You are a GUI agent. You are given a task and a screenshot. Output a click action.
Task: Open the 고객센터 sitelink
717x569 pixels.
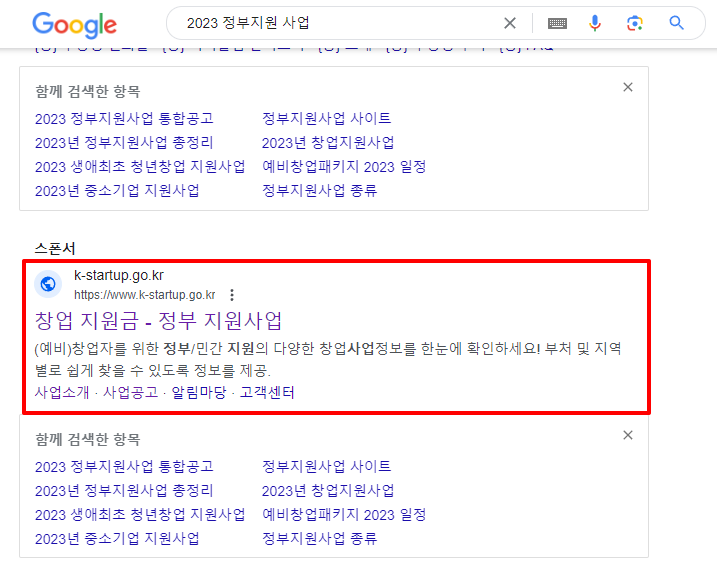coord(267,392)
